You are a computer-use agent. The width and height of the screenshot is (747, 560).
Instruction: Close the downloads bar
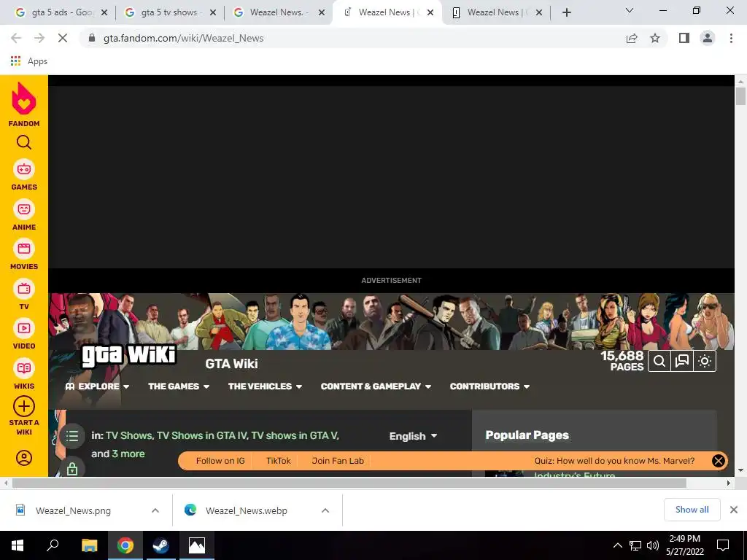point(734,510)
